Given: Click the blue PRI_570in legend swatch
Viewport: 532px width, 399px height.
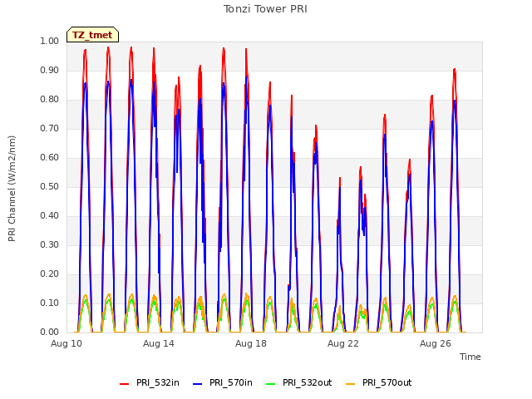Looking at the screenshot, I should tap(198, 384).
